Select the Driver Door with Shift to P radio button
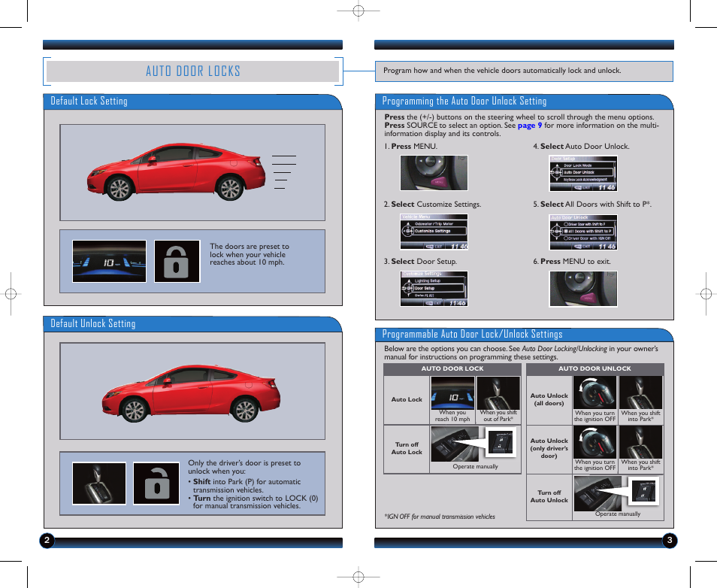Viewport: 717px width, 588px height. tap(566, 224)
